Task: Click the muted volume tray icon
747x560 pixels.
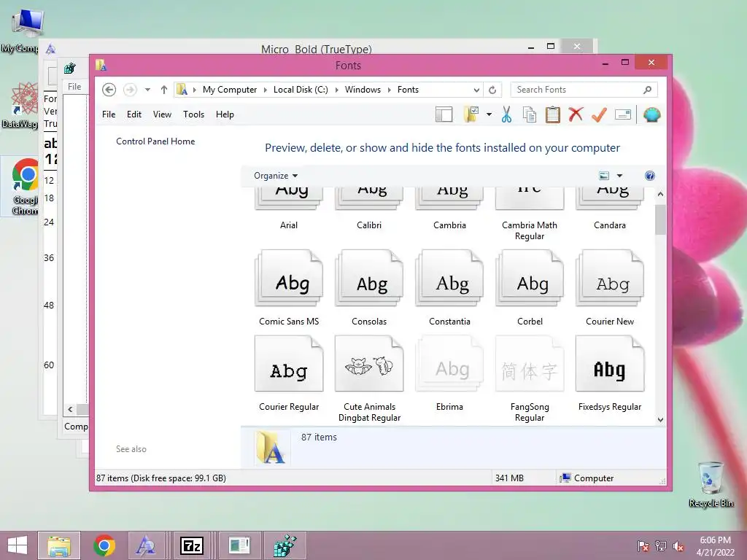Action: (x=678, y=546)
